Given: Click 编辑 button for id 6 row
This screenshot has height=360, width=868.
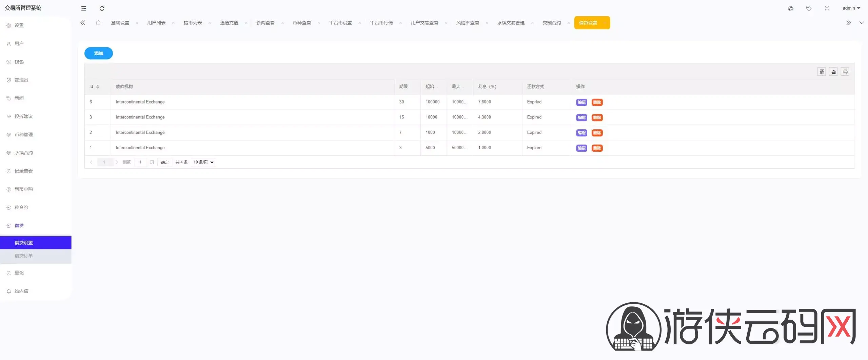Looking at the screenshot, I should (581, 102).
